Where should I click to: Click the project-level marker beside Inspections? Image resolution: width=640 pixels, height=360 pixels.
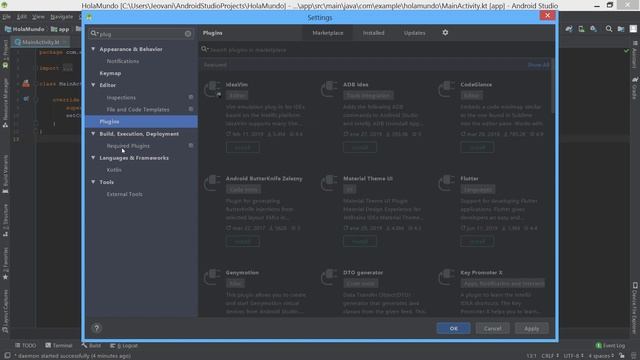click(x=191, y=97)
